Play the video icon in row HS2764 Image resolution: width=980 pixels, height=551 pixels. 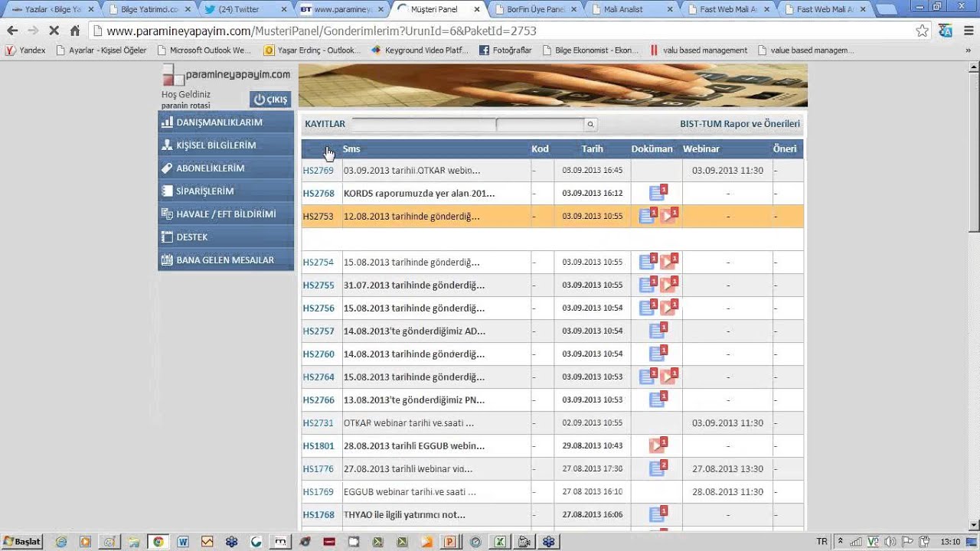point(669,377)
